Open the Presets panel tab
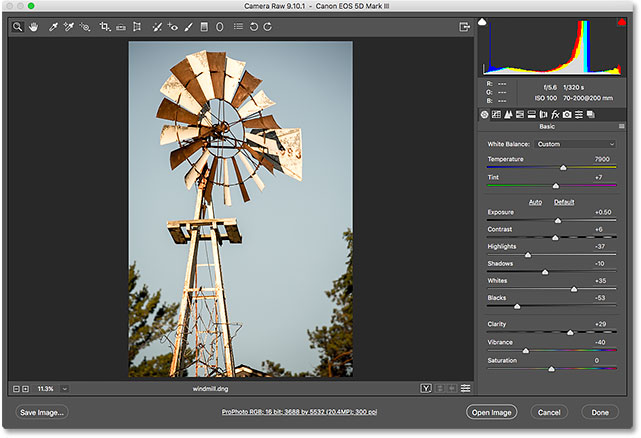This screenshot has width=641, height=438. (578, 115)
